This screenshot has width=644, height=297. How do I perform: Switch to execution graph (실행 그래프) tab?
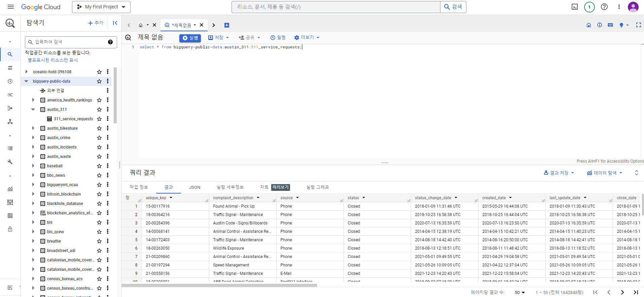[318, 187]
